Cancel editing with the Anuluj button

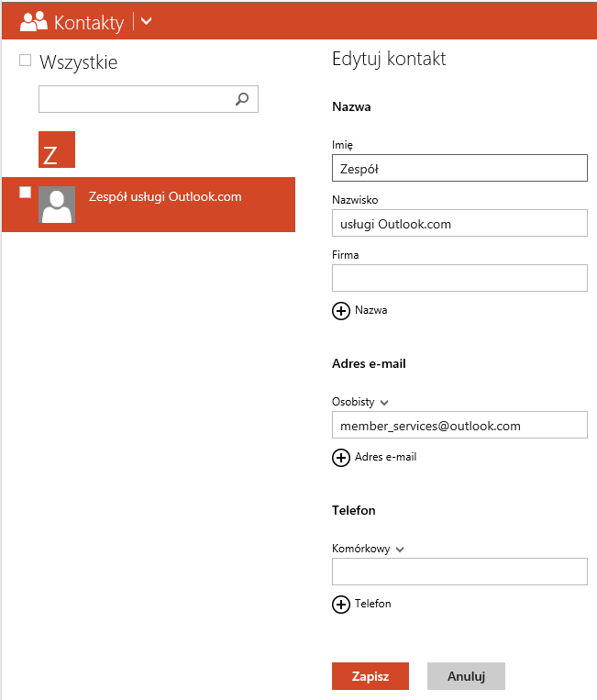tap(466, 676)
